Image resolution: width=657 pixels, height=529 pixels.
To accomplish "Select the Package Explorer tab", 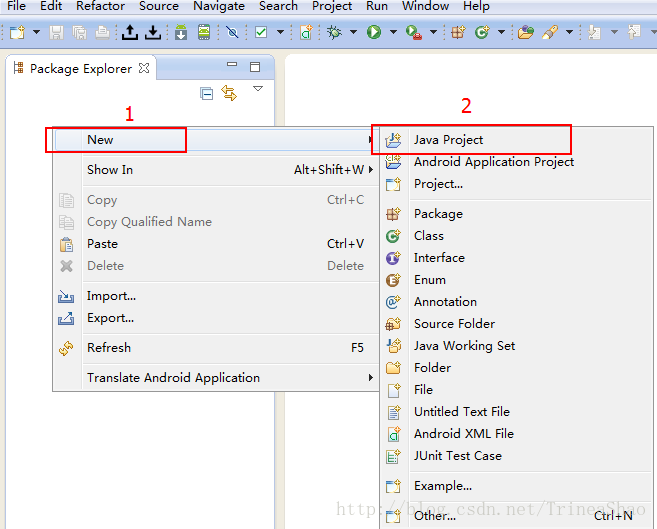I will click(x=80, y=68).
